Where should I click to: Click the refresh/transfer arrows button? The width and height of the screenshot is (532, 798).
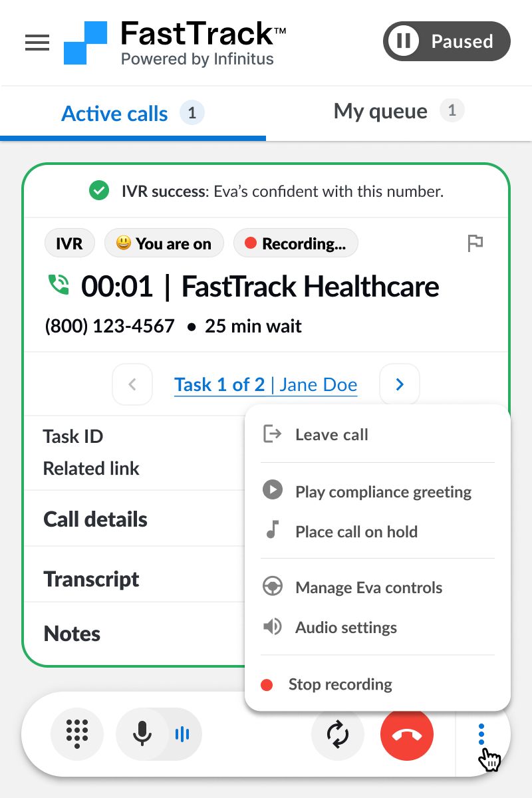point(338,734)
